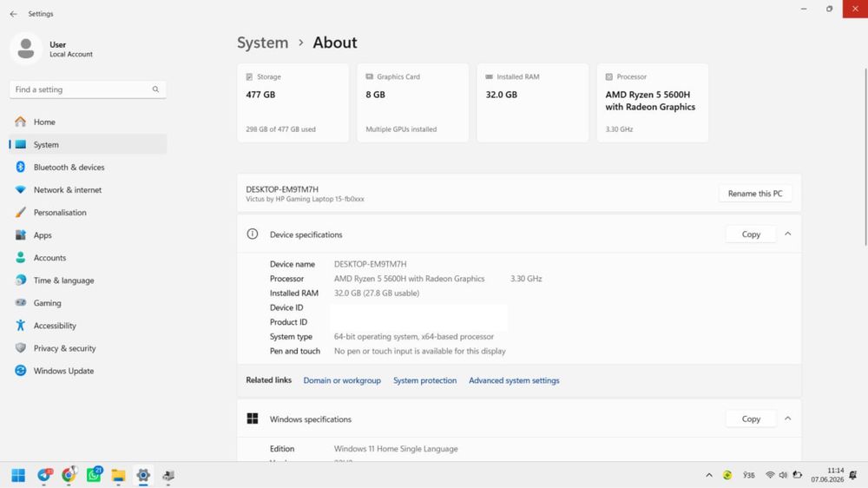868x488 pixels.
Task: Copy the Windows specifications
Action: coord(751,419)
